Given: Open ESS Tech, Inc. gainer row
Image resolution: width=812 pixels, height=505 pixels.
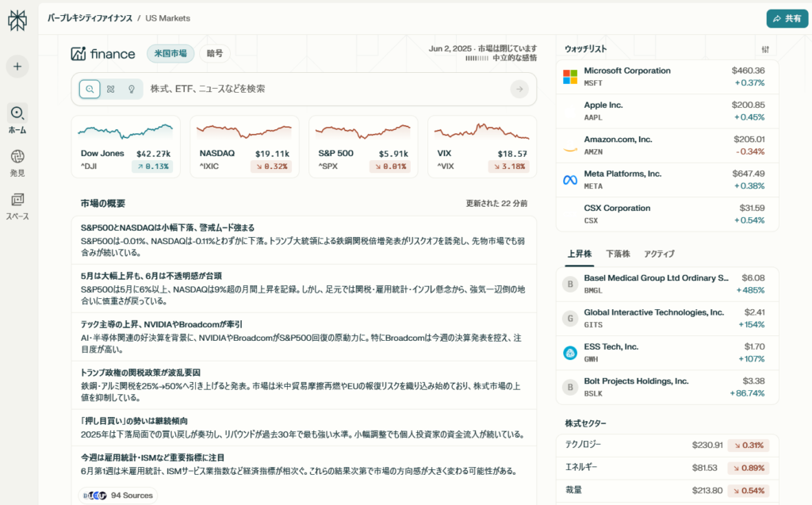Looking at the screenshot, I should 667,353.
